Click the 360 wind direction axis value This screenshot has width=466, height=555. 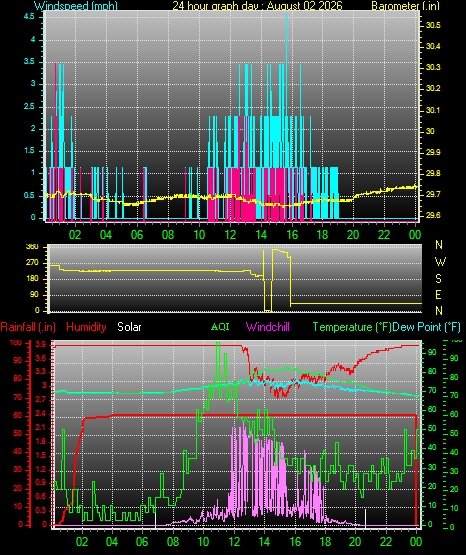point(32,247)
